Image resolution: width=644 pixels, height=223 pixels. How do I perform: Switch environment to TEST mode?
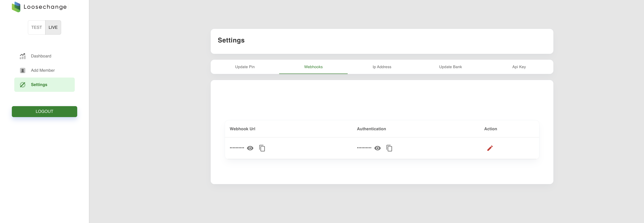coord(37,27)
